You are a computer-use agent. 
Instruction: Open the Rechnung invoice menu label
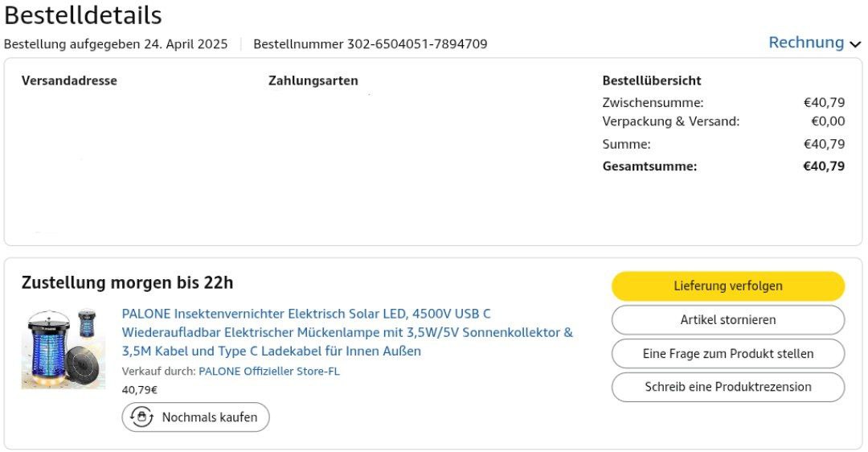[x=805, y=43]
